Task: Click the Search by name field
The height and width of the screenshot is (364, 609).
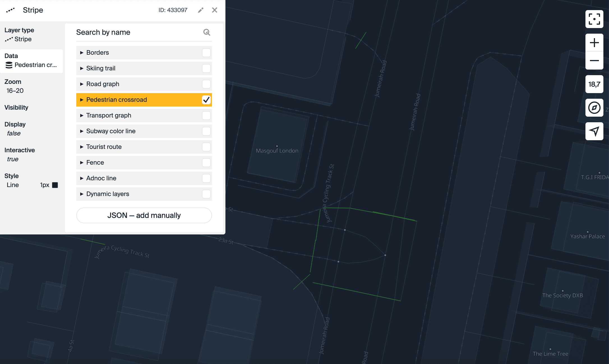Action: tap(137, 32)
